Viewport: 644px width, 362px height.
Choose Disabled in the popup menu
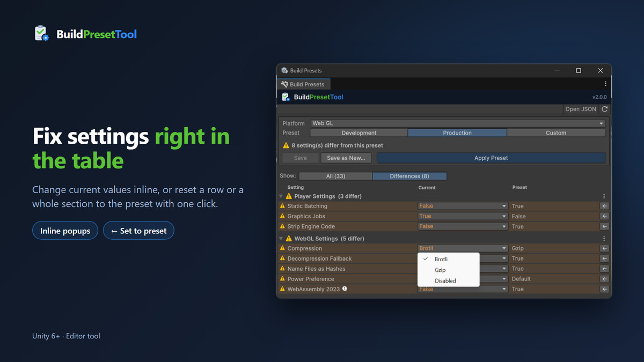[x=448, y=280]
